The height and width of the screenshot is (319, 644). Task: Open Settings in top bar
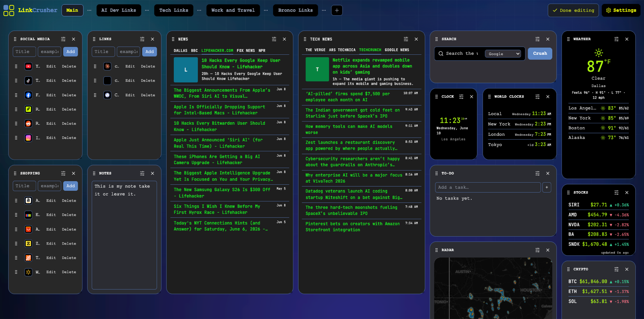tap(621, 10)
